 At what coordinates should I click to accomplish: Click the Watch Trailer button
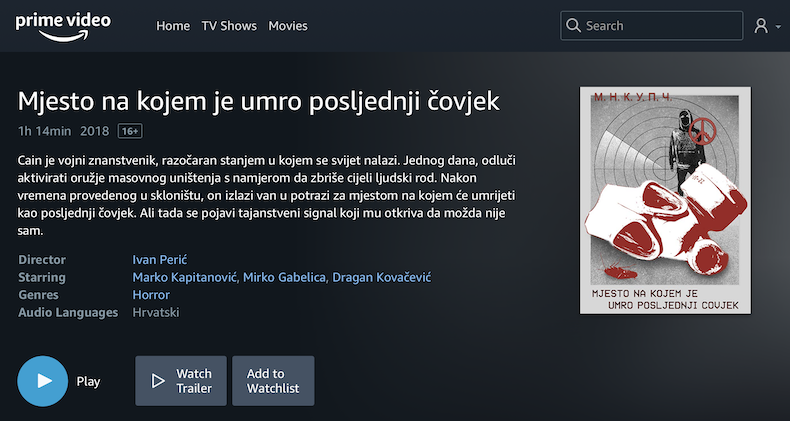pyautogui.click(x=181, y=381)
